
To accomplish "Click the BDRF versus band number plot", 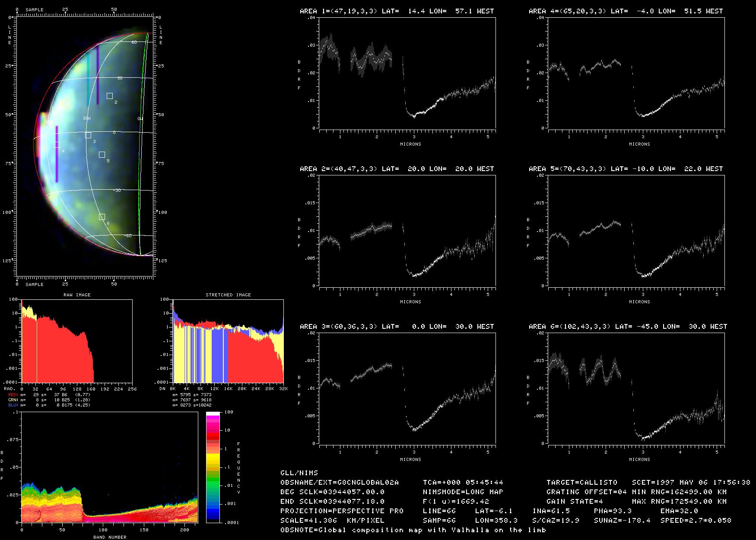I will tap(109, 467).
